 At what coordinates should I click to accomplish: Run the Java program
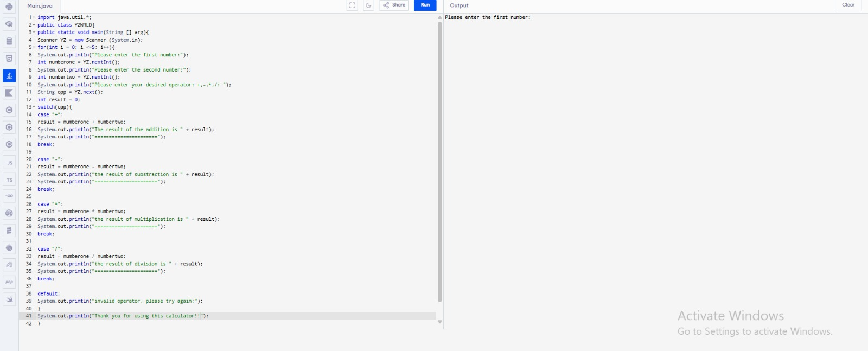(425, 5)
